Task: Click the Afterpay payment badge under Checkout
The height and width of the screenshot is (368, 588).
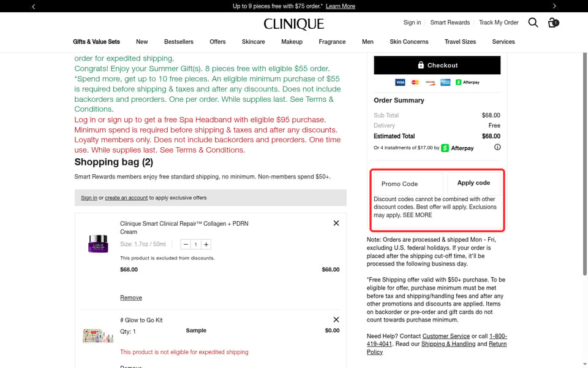Action: click(x=467, y=82)
